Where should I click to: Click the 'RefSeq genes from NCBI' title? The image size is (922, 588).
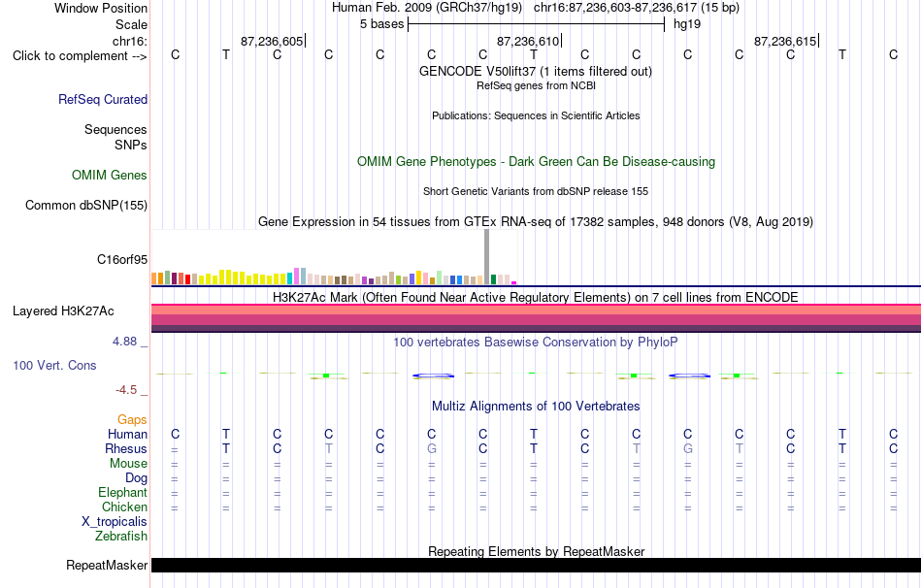point(536,85)
